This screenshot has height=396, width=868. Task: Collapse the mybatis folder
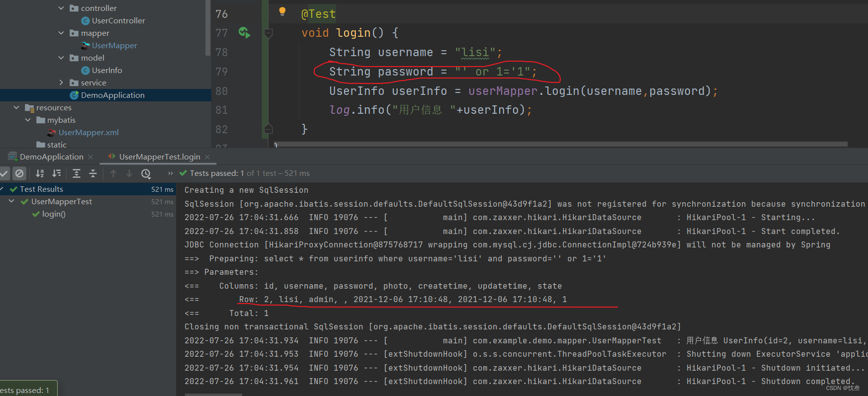pos(28,120)
